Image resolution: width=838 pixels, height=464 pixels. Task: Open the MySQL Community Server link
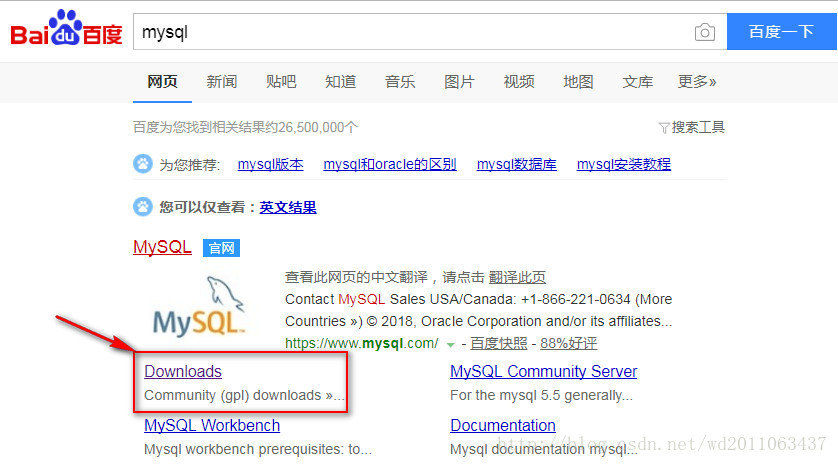point(544,372)
